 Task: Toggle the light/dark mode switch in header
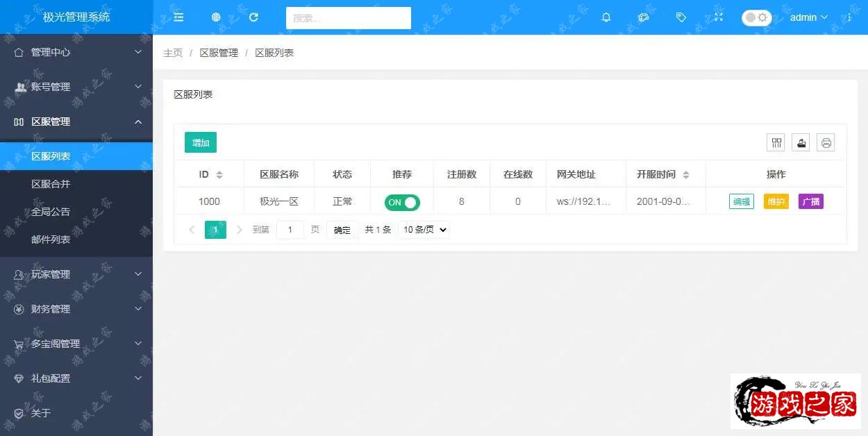(x=756, y=18)
